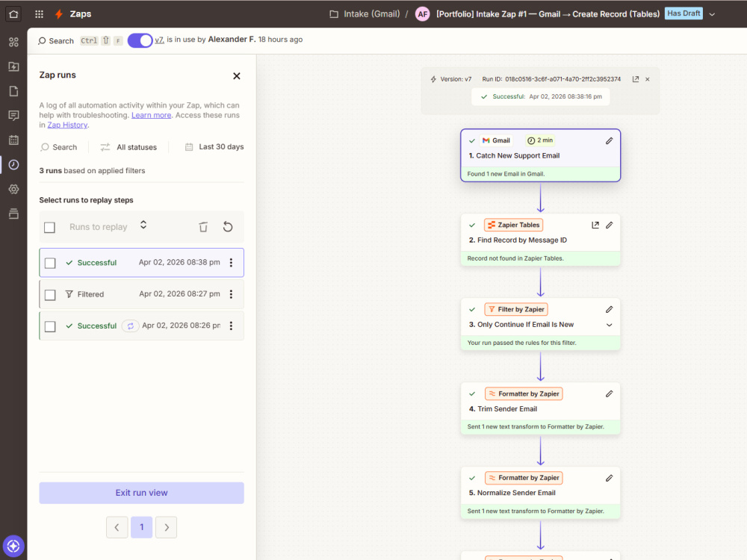This screenshot has width=747, height=560.
Task: Open the Intake (Gmail) folder breadcrumb
Action: click(x=365, y=13)
